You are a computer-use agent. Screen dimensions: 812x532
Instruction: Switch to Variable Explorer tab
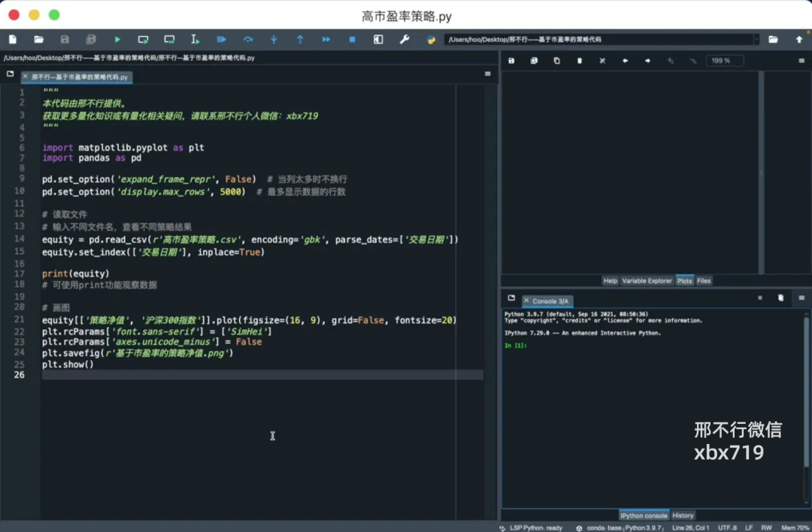pos(647,280)
